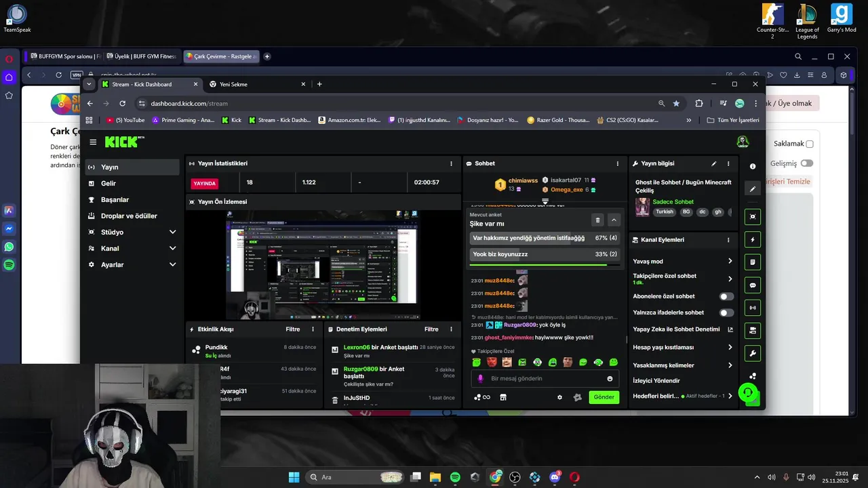Screen dimensions: 868x488
Task: Click the broadcast signal icon in right sidebar
Action: click(753, 308)
